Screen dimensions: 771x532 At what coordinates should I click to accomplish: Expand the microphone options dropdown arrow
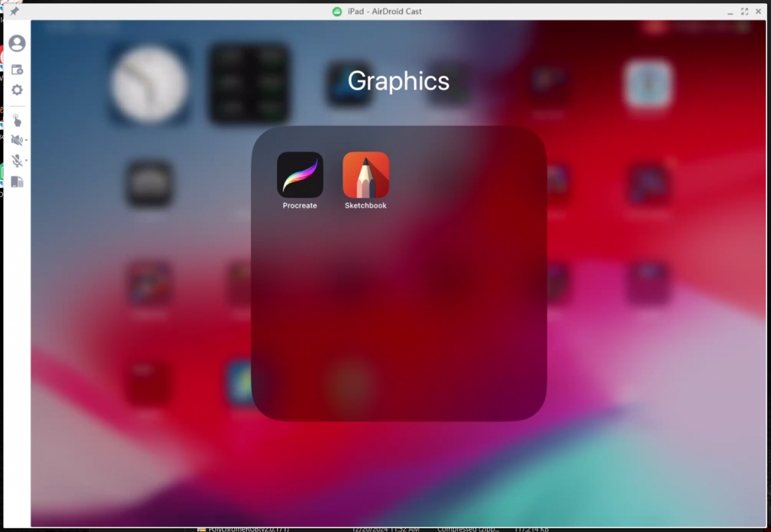point(26,161)
